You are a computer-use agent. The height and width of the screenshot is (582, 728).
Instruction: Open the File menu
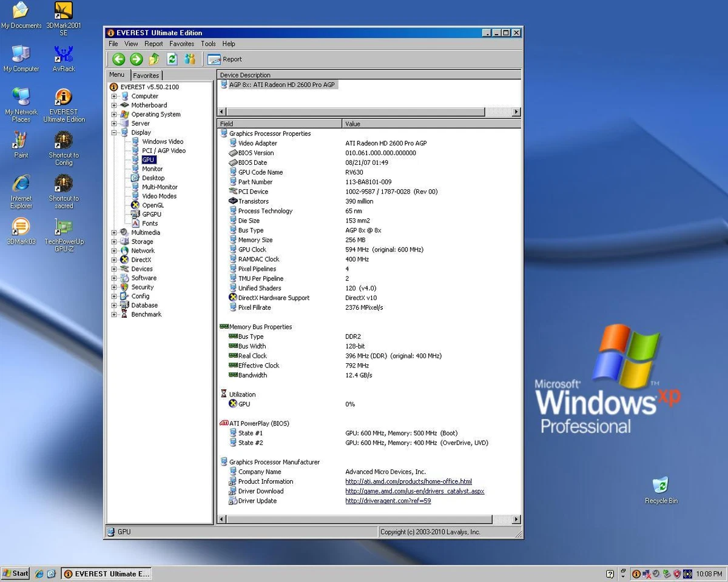(113, 44)
